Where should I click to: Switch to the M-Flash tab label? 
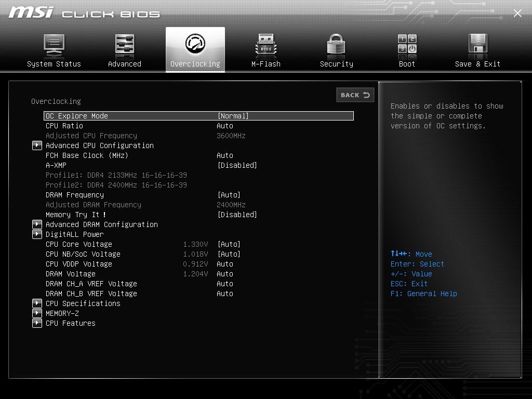[x=266, y=64]
